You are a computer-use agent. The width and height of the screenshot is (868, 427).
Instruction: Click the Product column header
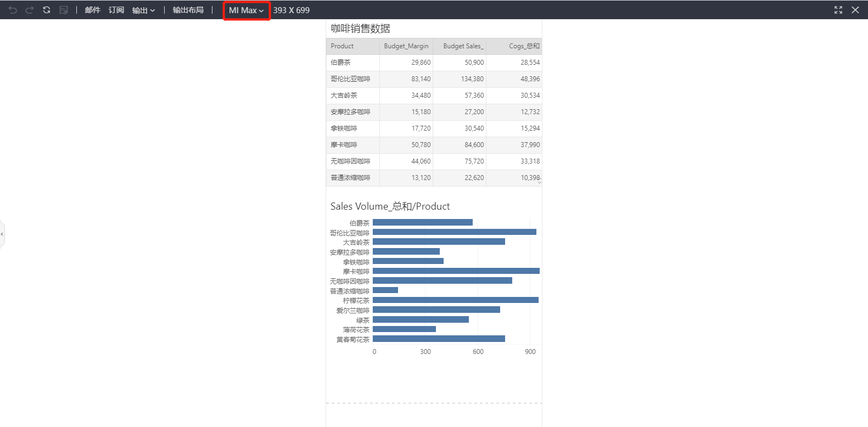352,46
